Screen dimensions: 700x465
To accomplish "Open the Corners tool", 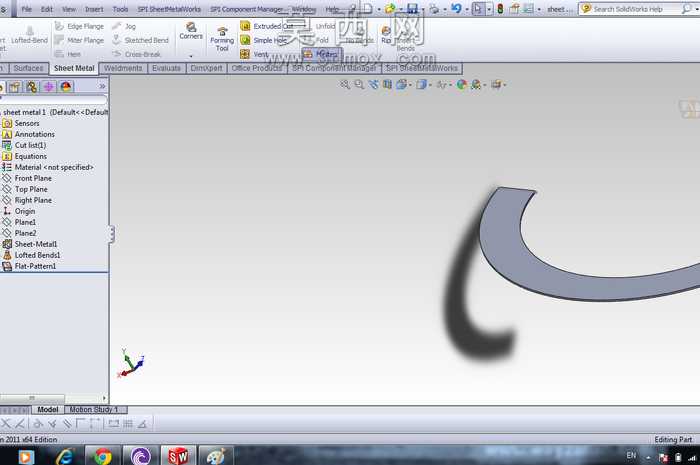I will [191, 31].
